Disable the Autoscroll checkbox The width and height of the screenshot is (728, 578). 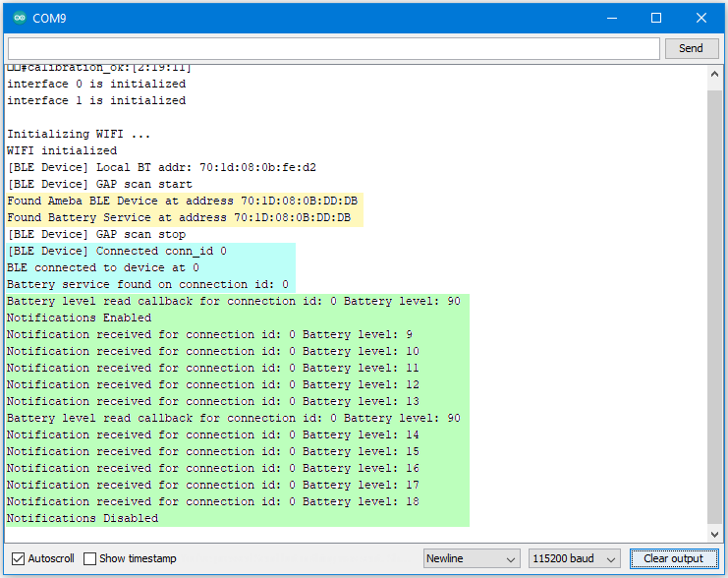(x=18, y=558)
